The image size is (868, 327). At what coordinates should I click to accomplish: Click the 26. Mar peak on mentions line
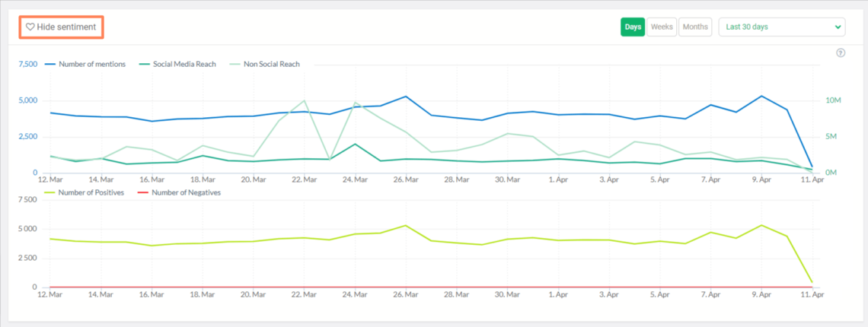[406, 97]
